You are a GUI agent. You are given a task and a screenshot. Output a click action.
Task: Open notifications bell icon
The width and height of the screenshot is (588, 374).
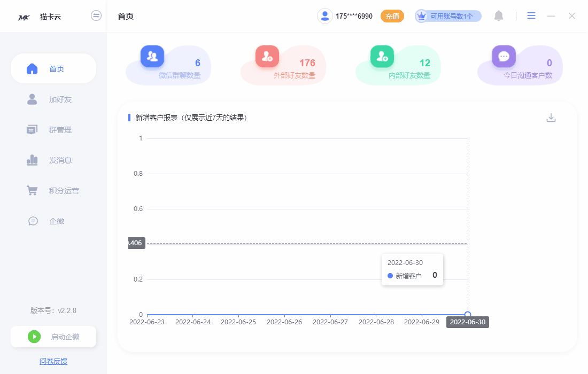[x=499, y=16]
